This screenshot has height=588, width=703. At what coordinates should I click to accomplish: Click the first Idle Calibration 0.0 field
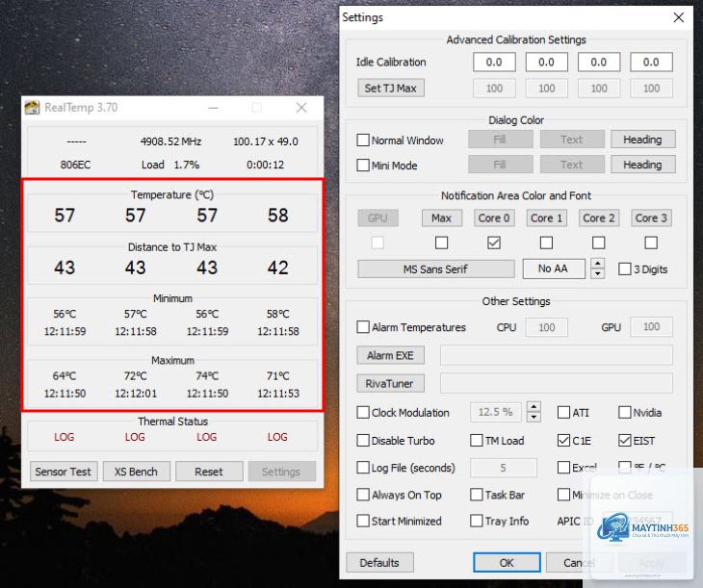[494, 62]
